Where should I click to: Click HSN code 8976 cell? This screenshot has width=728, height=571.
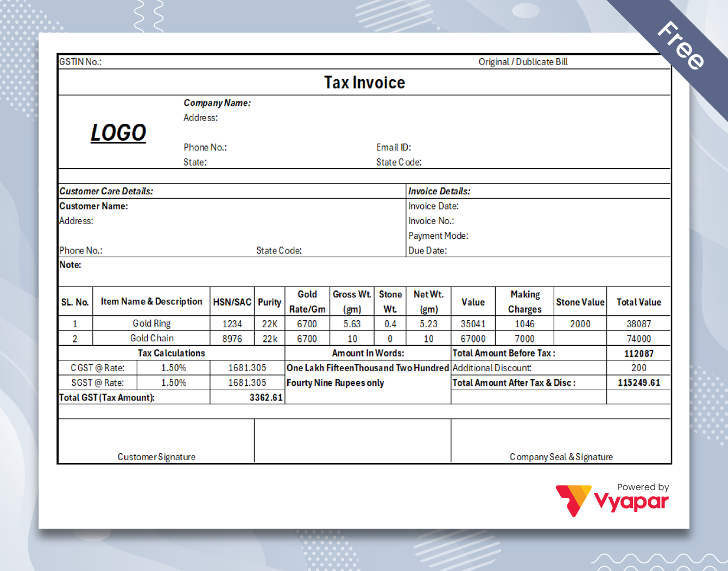232,339
